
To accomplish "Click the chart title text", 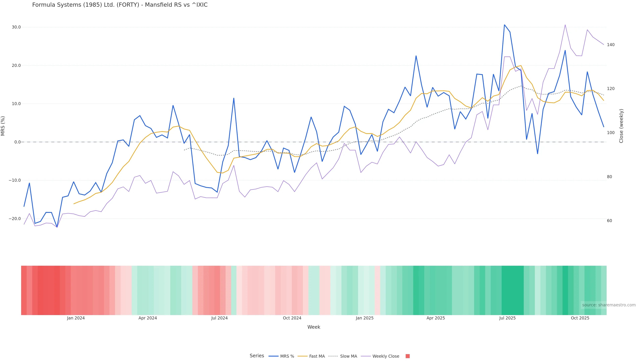I will pos(120,5).
